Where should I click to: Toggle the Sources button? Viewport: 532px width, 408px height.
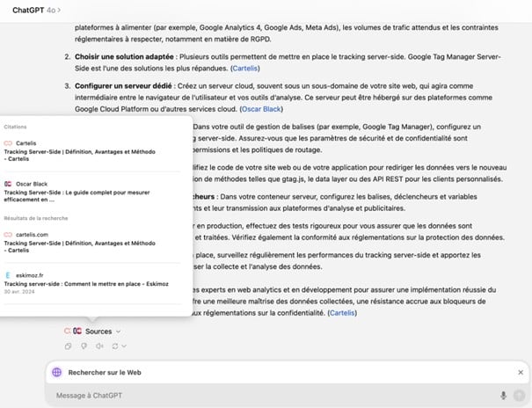[x=92, y=331]
